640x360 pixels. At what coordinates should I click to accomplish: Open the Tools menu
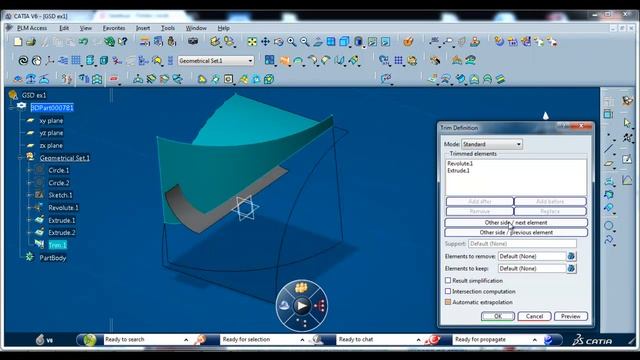[168, 28]
